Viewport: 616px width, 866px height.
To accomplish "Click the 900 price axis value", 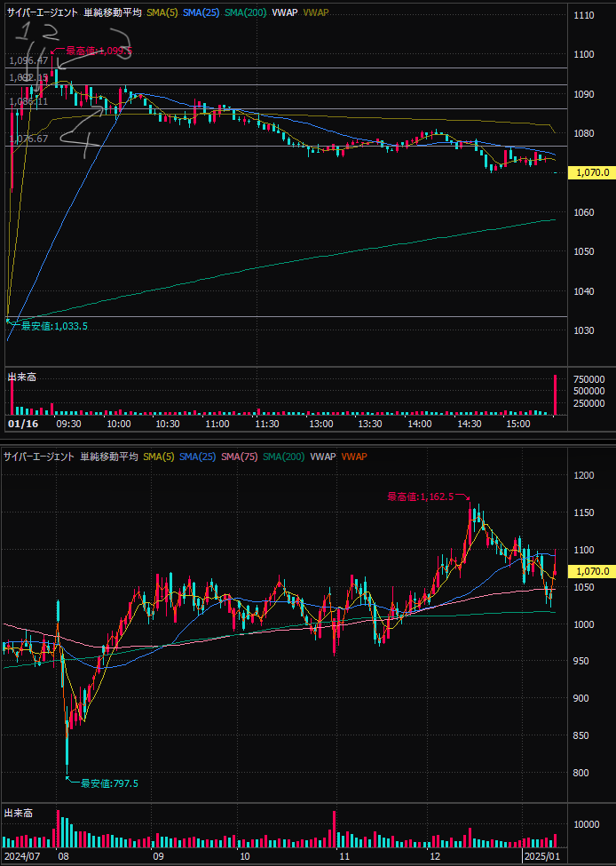I will coord(580,698).
